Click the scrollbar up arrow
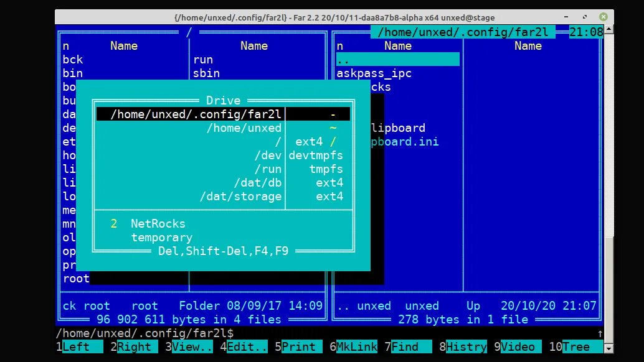Screen dimensions: 644x362 (609, 29)
